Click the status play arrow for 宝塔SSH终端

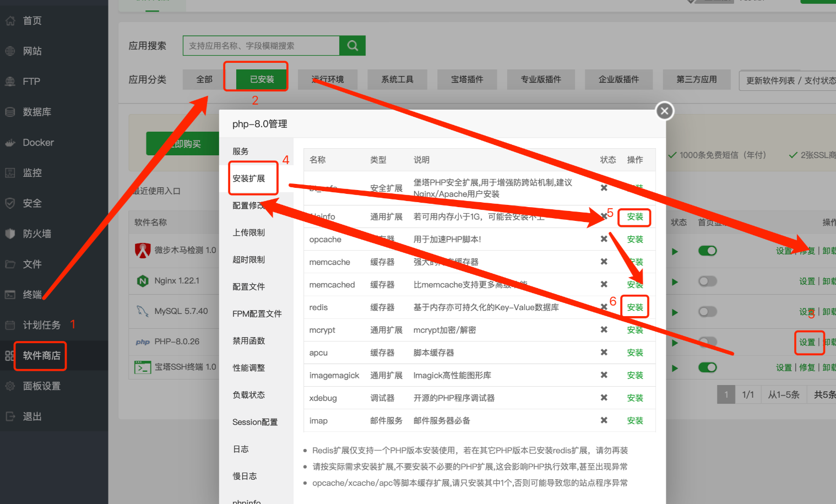[675, 368]
